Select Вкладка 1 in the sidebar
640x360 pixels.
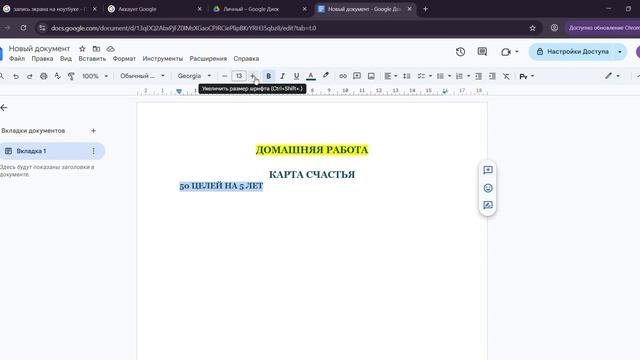pos(52,151)
